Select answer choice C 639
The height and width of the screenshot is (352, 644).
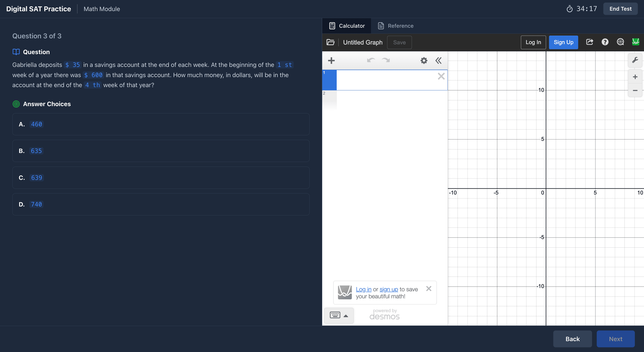coord(161,178)
